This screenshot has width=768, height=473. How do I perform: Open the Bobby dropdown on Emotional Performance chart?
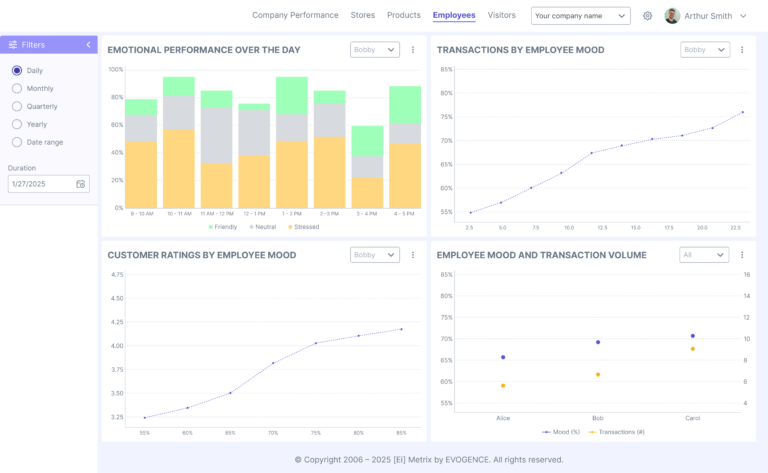click(x=376, y=50)
